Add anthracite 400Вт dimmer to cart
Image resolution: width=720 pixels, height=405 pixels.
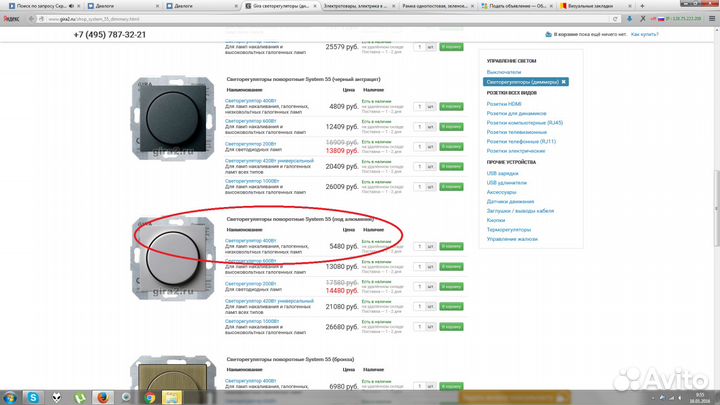point(451,106)
